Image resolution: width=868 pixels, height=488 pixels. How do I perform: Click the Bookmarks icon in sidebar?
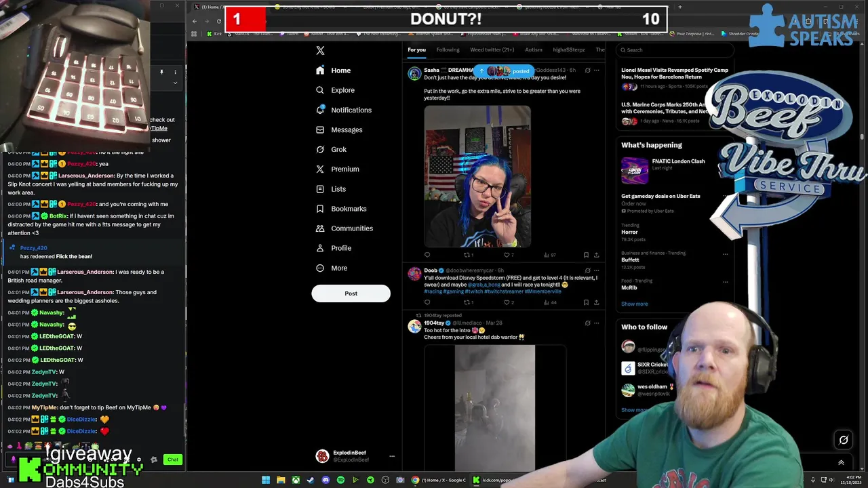coord(320,209)
